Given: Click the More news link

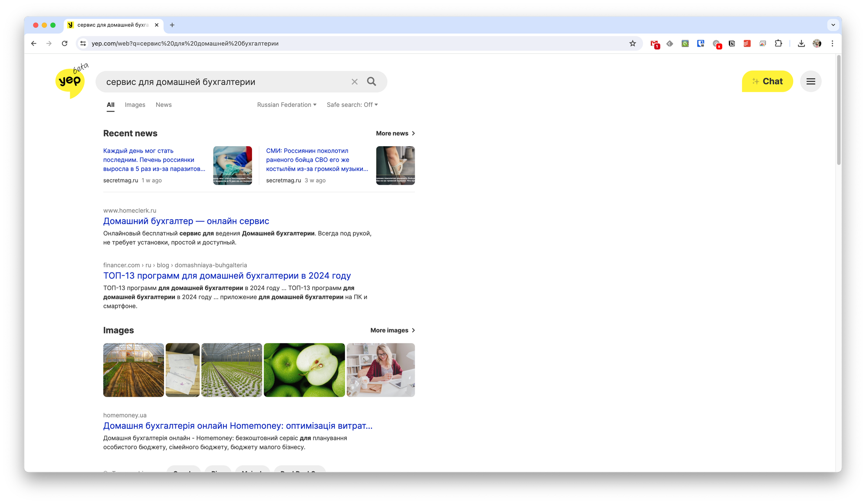Looking at the screenshot, I should pos(395,133).
